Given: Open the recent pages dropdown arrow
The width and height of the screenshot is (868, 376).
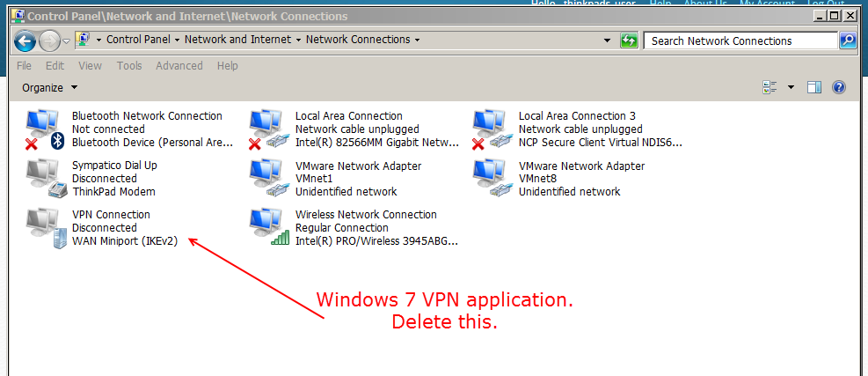Looking at the screenshot, I should (67, 41).
